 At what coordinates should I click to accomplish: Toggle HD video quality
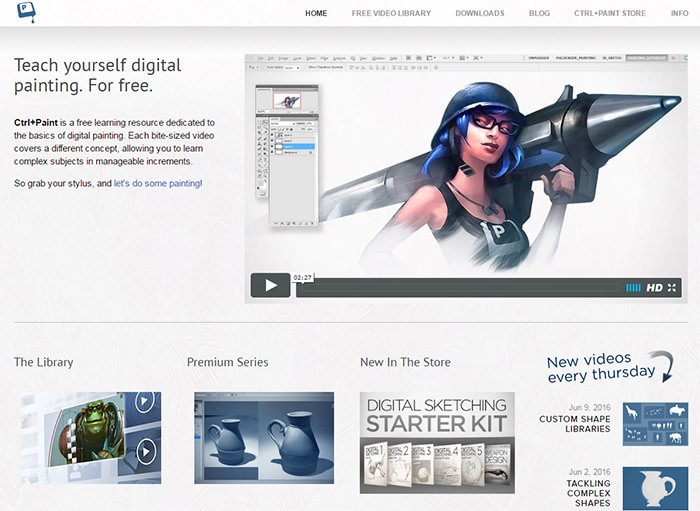(x=654, y=288)
